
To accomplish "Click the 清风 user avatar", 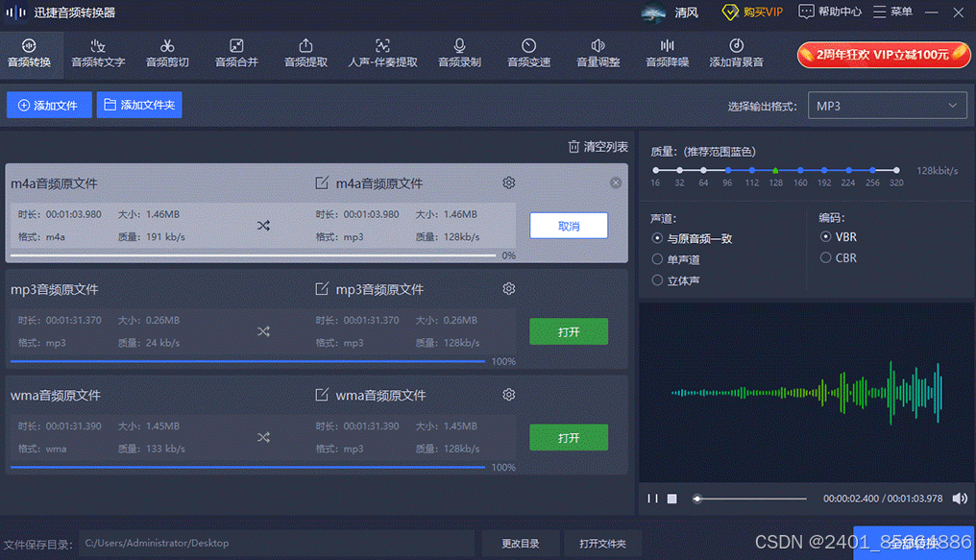I will tap(653, 12).
